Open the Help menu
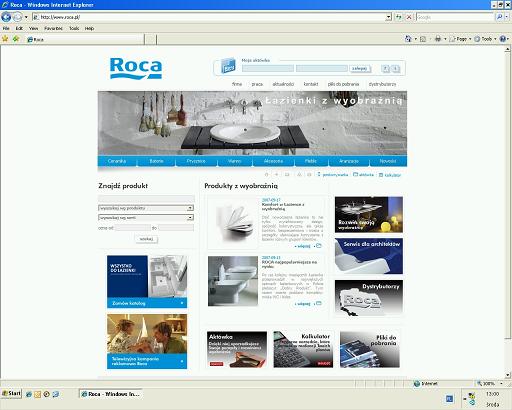512x410 pixels. tap(89, 28)
